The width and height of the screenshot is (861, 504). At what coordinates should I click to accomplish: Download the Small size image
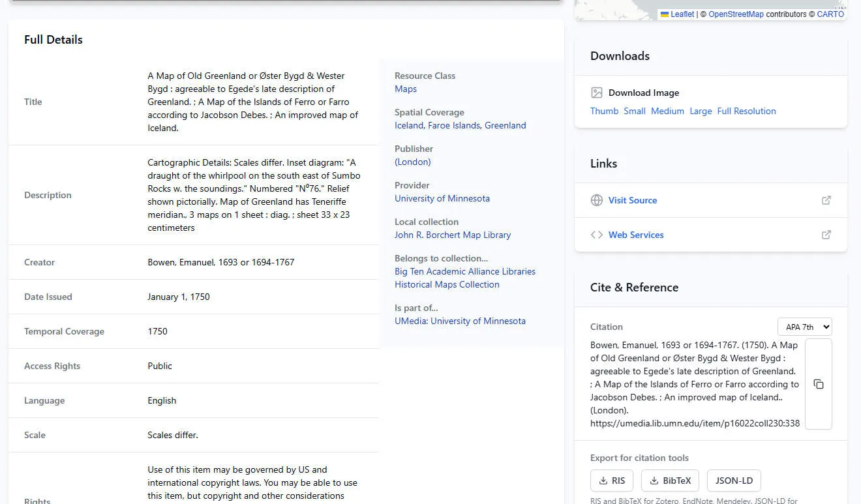pos(635,111)
